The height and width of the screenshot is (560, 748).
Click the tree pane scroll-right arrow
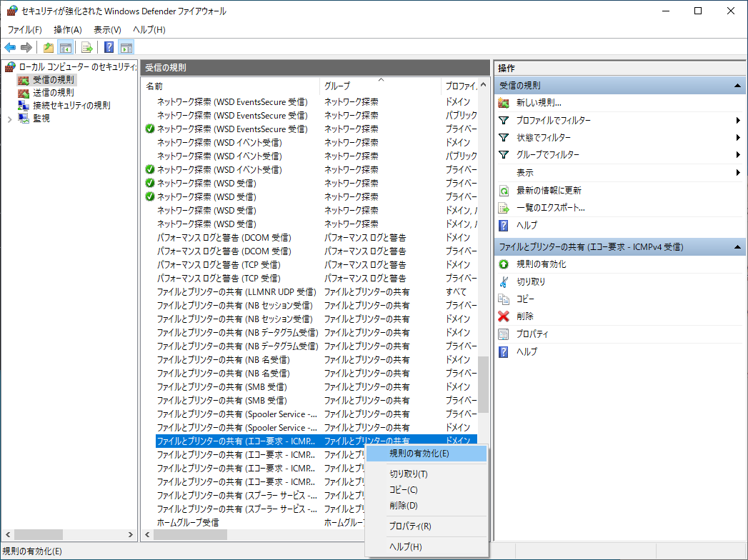pos(131,535)
